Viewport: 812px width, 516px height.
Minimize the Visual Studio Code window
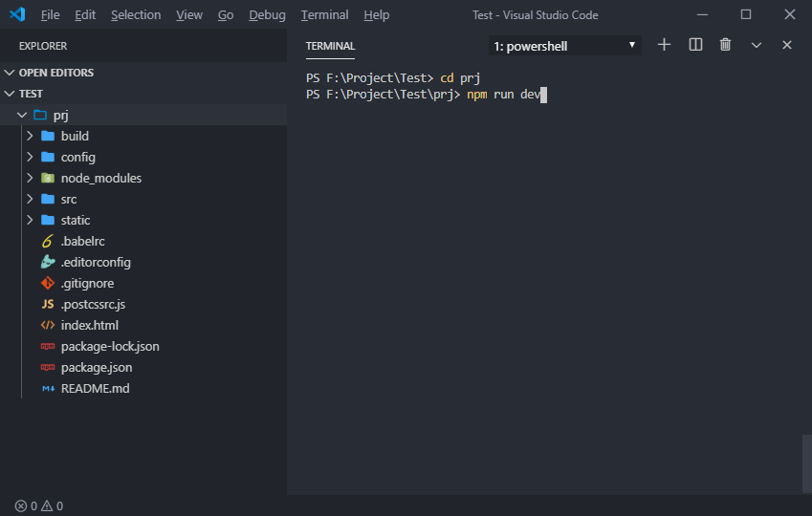point(702,14)
